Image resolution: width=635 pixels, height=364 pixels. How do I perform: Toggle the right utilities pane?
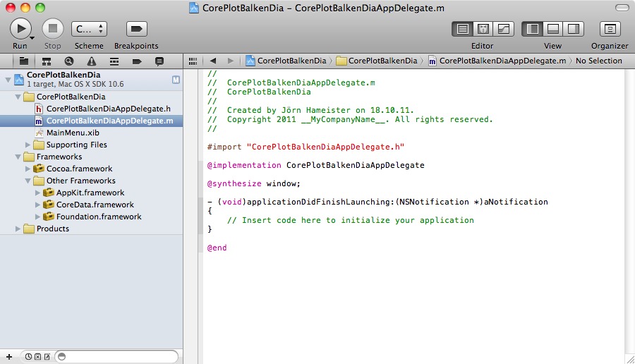(574, 29)
